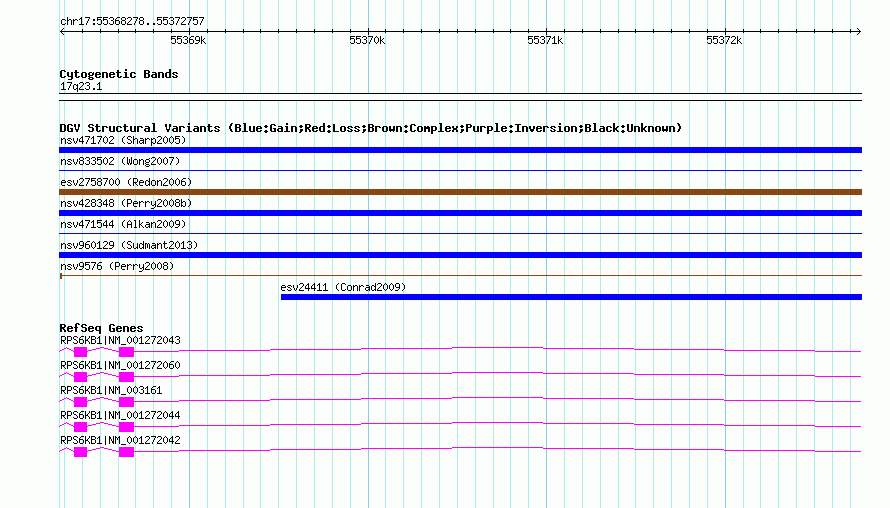Select the blue bar under esv24411
This screenshot has height=508, width=890.
[x=572, y=297]
